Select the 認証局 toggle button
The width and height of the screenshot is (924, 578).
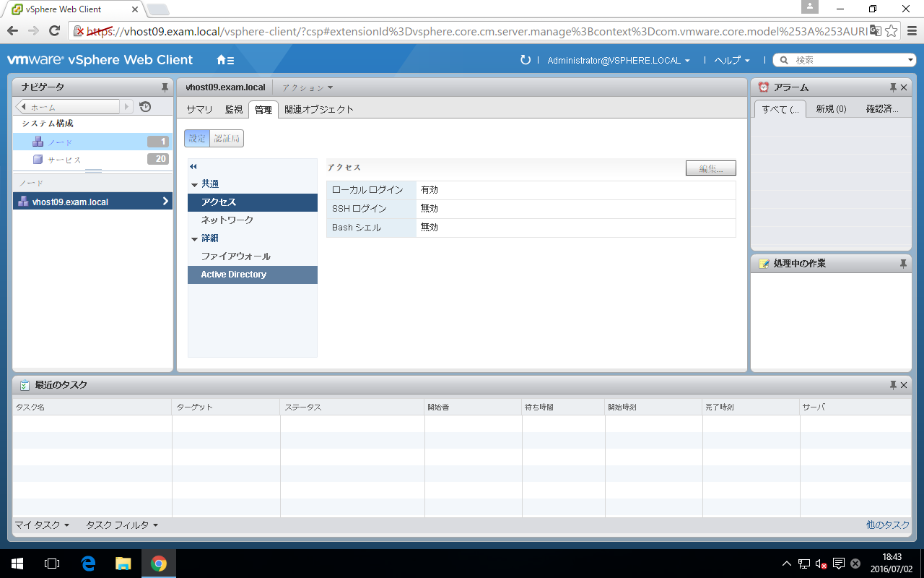[227, 139]
